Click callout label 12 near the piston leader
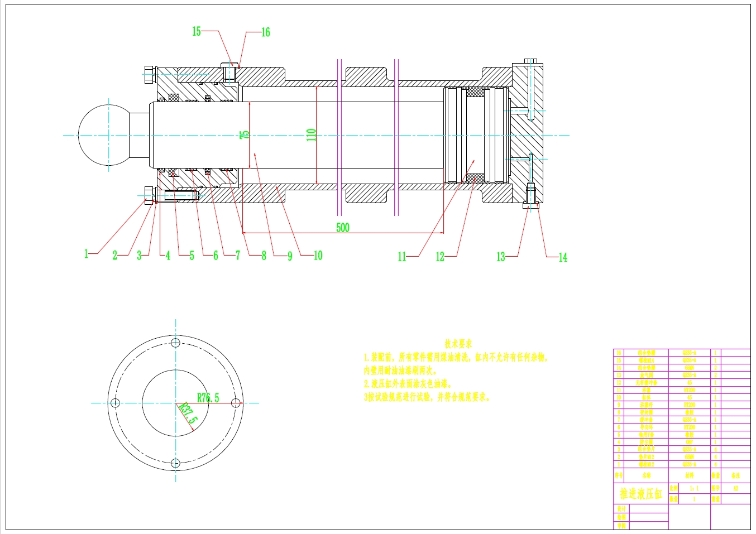756x534 pixels. tap(440, 257)
